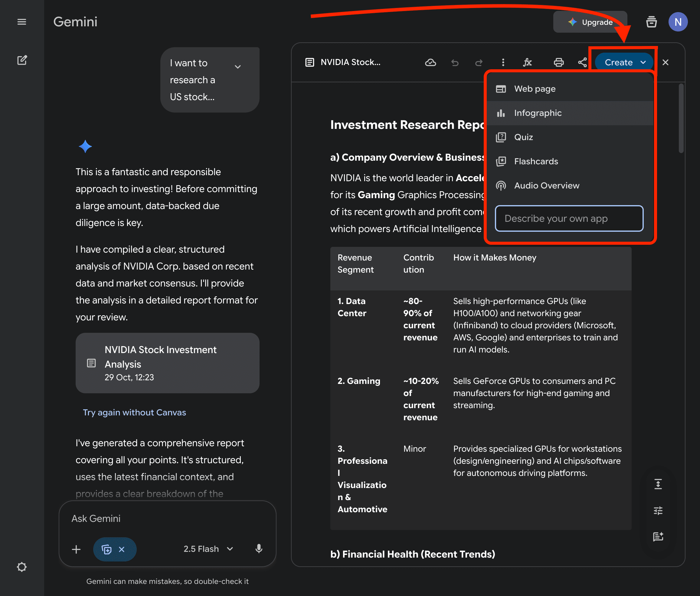Focus the Describe your own app field
Screen dimensions: 700x596
[x=569, y=218]
